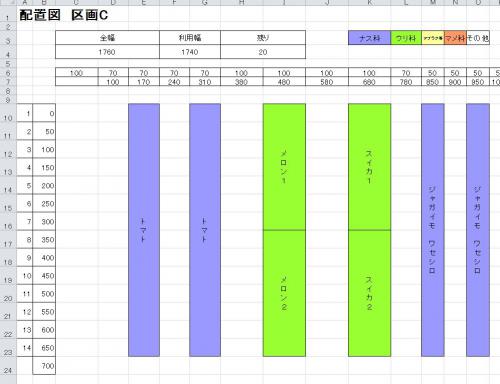Select the yellow legend swatch
500x384 pixels.
[x=433, y=38]
